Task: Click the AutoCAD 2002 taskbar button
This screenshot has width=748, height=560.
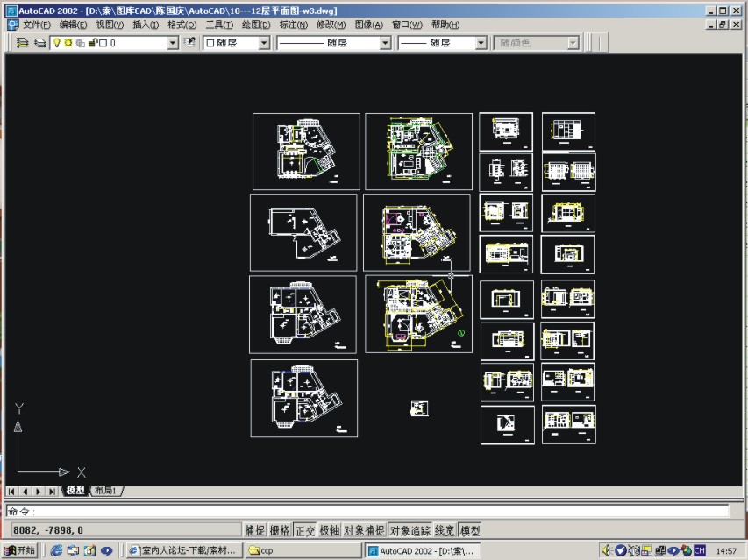Action: 423,550
